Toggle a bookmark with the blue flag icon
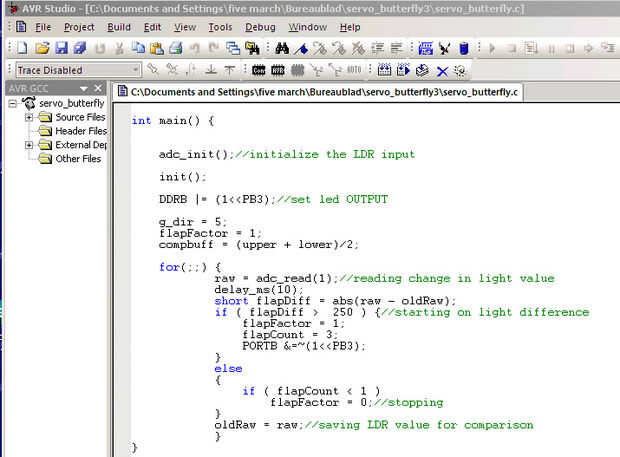620x457 pixels. pos(302,49)
